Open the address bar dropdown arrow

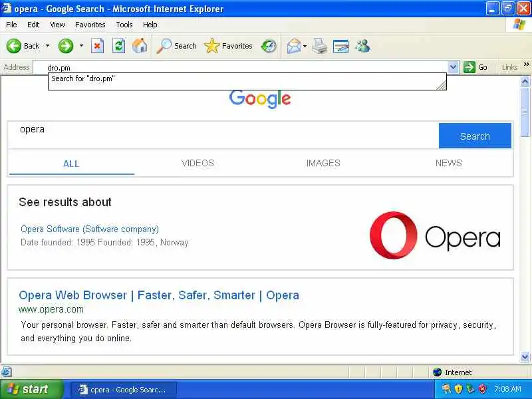(453, 67)
